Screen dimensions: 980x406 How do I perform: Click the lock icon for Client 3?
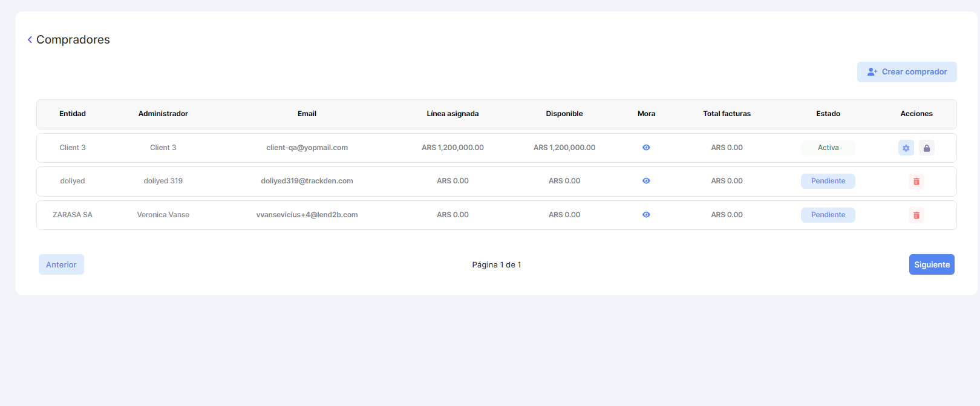[926, 148]
